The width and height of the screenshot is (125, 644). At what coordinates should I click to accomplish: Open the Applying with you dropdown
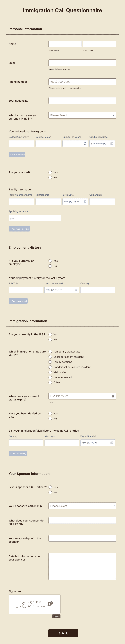(35, 218)
